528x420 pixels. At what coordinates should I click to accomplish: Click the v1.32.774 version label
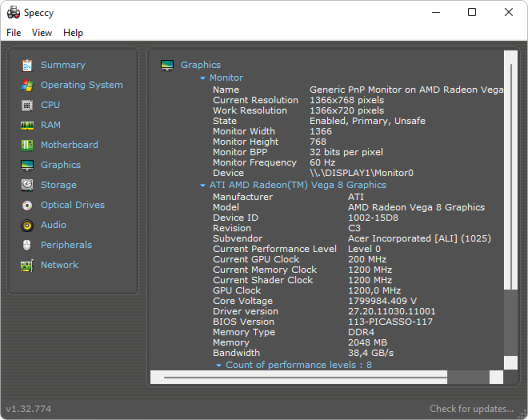(x=29, y=409)
